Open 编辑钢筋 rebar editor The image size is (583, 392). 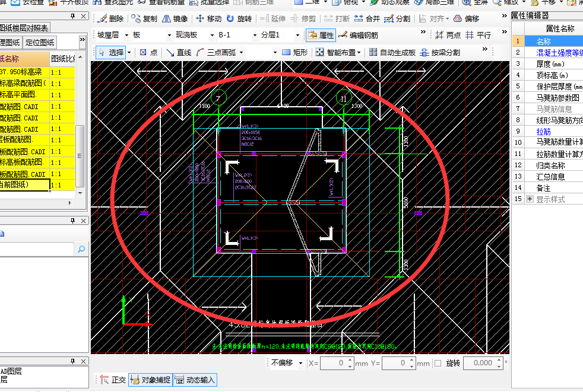coord(358,36)
